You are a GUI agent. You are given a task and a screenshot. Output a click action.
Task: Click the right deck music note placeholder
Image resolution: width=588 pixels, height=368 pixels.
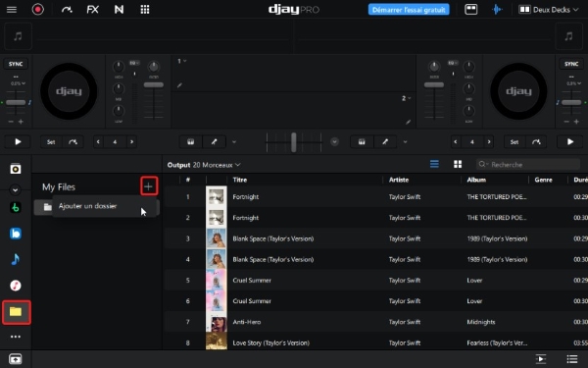tap(568, 36)
